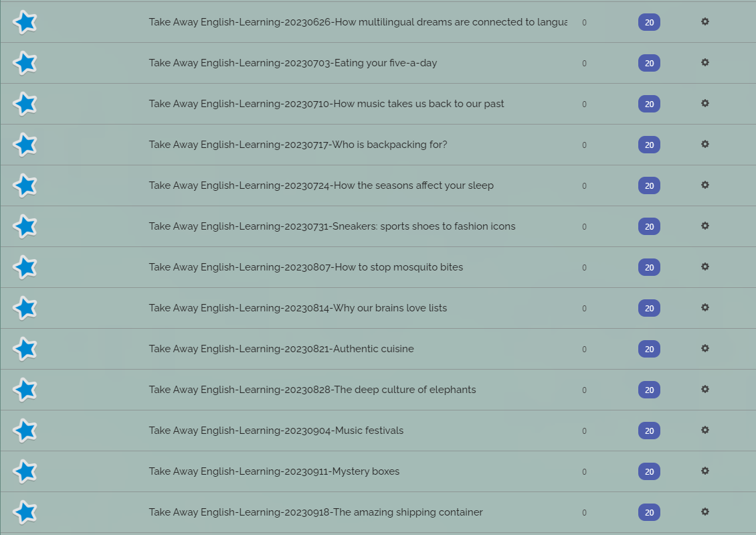Click star icon for The deep culture of elephants
Screen dimensions: 756x535
(25, 390)
